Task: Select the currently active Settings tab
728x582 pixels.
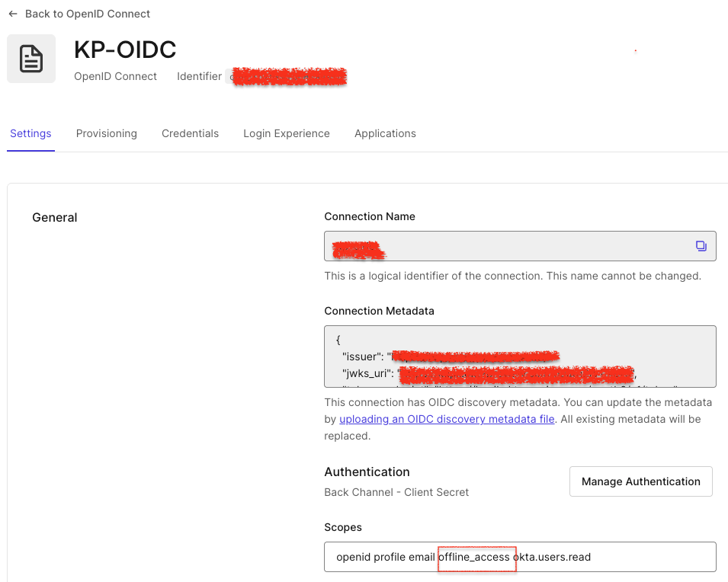Action: pos(30,133)
